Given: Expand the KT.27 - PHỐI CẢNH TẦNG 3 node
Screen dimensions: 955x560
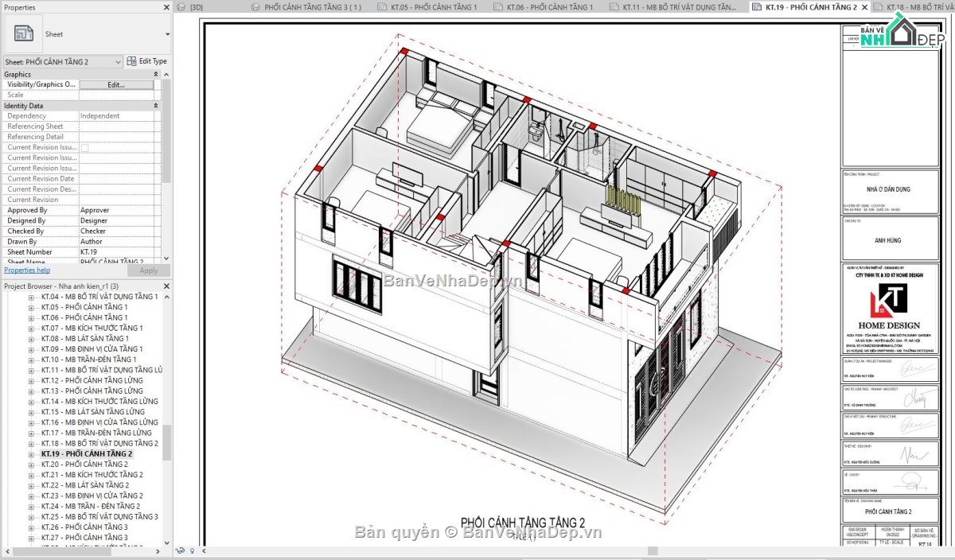Looking at the screenshot, I should point(32,538).
